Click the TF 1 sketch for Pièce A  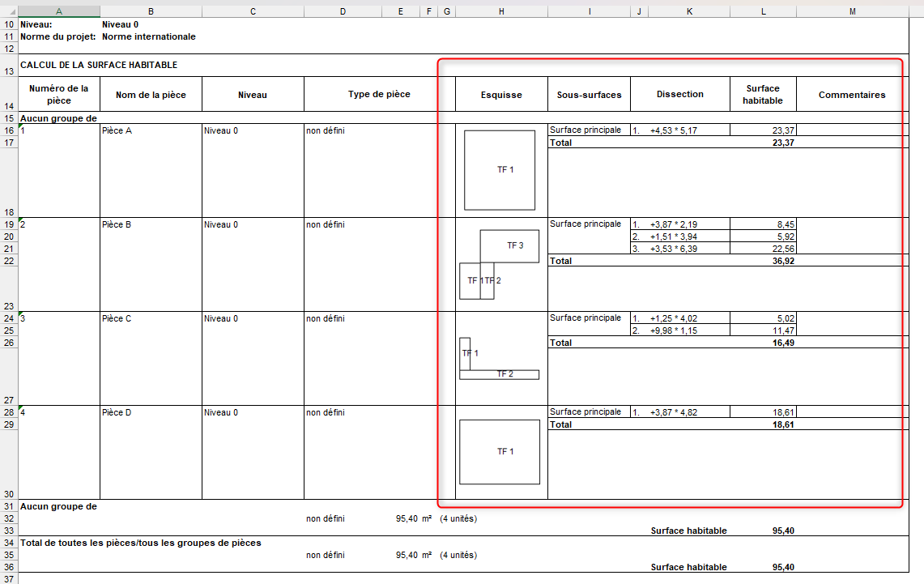tap(499, 169)
